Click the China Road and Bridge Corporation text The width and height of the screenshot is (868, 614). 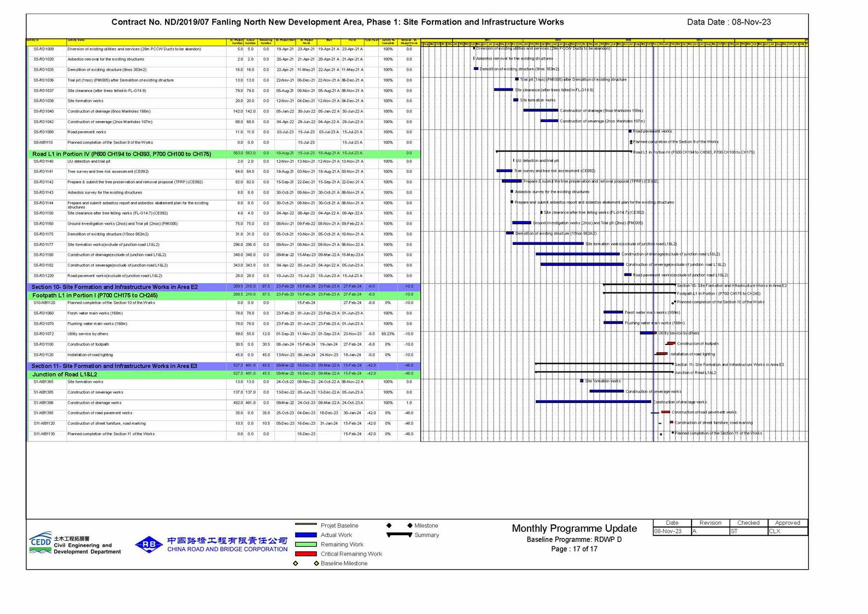227,549
